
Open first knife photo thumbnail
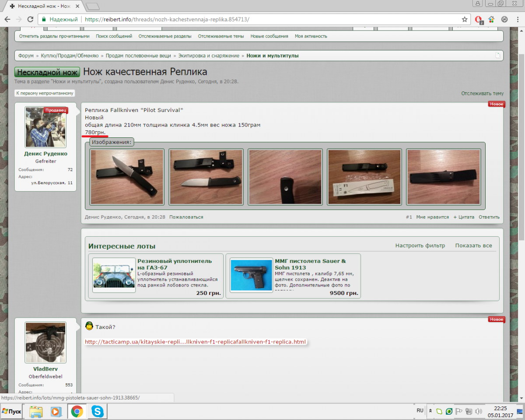pos(127,177)
